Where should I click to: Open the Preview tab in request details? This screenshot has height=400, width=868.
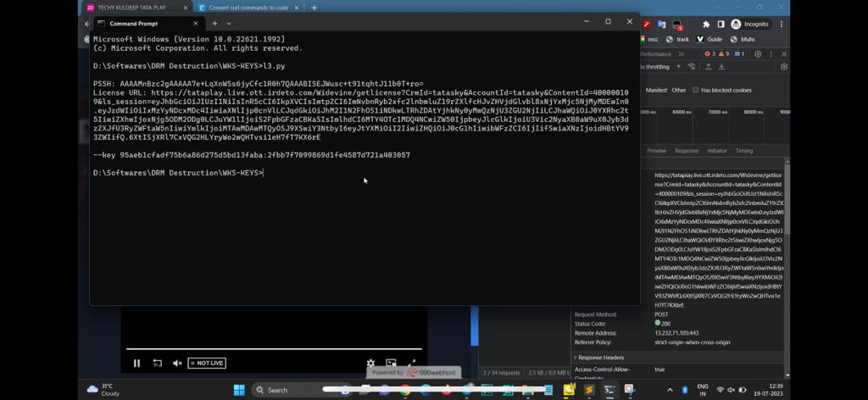657,151
